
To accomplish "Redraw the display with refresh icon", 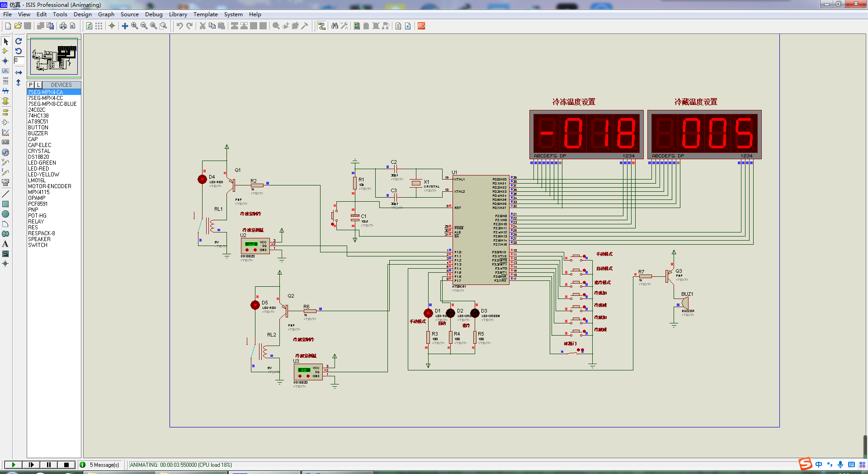I will tap(89, 26).
